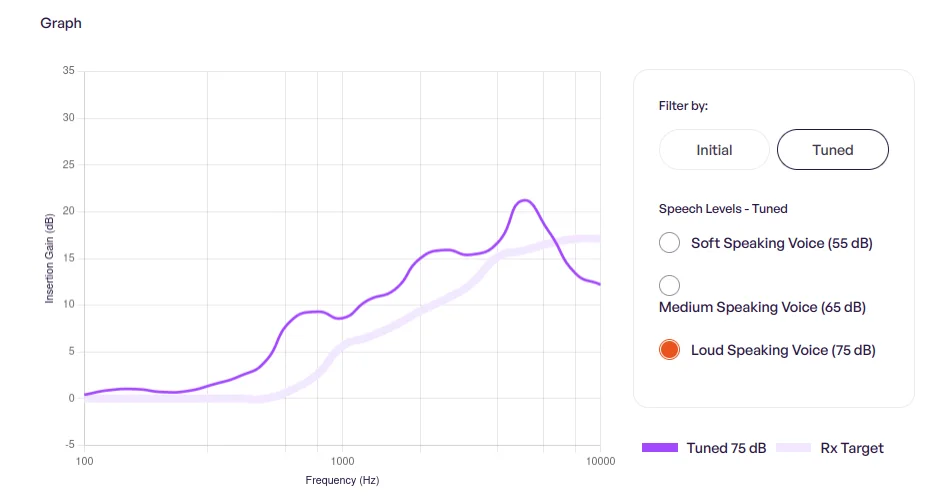Click the 1000 Hz frequency axis label

click(342, 461)
